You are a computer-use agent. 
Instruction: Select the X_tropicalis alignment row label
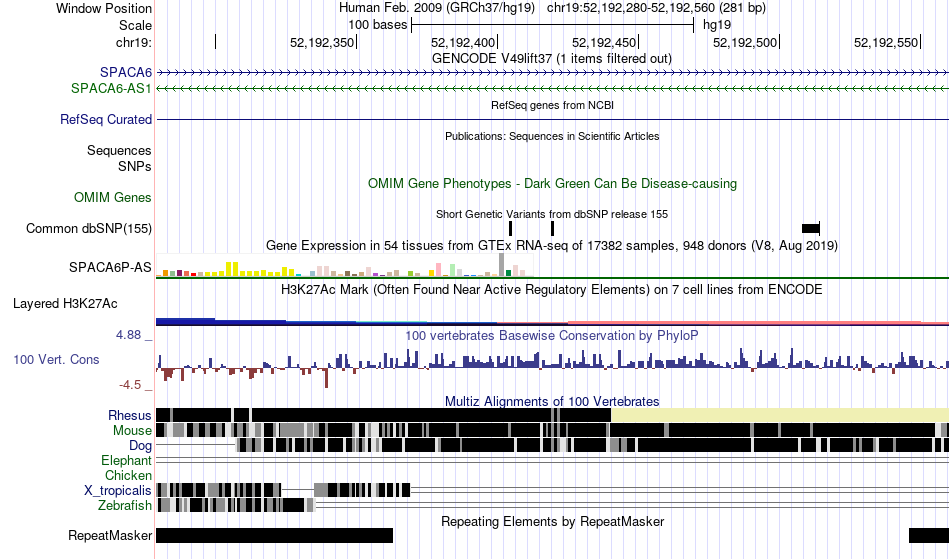pos(118,491)
